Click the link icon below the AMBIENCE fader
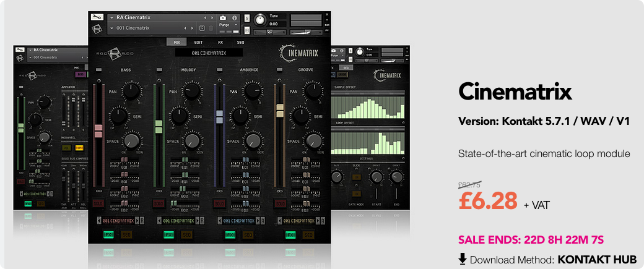 click(219, 191)
